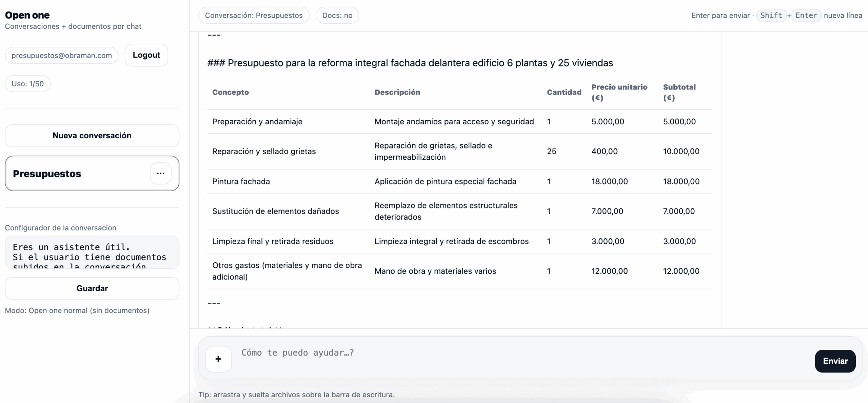Viewport: 868px width, 403px height.
Task: Click the Docs: no status chip
Action: coord(337,15)
